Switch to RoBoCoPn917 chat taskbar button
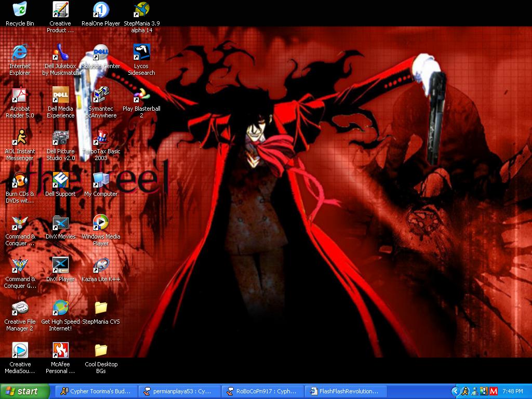The width and height of the screenshot is (532, 399). [x=262, y=391]
